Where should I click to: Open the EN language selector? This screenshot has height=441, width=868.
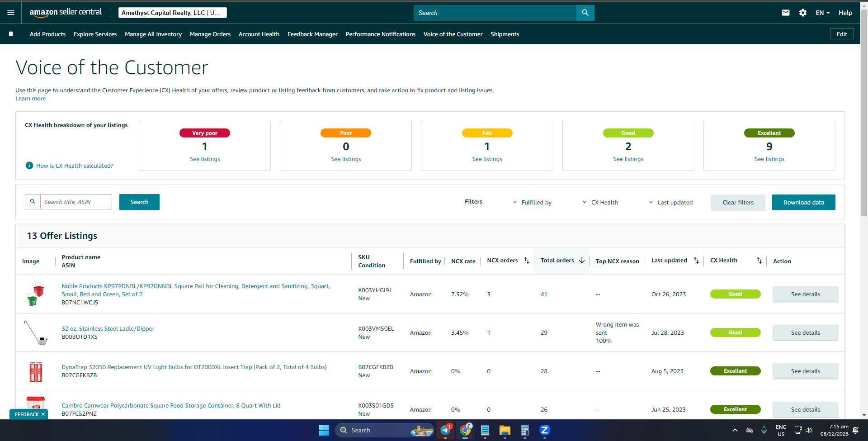[x=823, y=13]
